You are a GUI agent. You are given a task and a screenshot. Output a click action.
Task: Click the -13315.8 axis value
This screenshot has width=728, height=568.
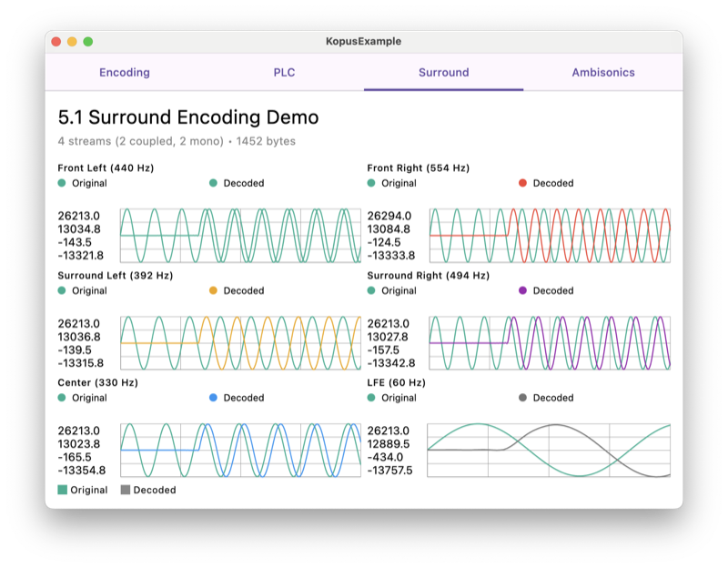81,362
